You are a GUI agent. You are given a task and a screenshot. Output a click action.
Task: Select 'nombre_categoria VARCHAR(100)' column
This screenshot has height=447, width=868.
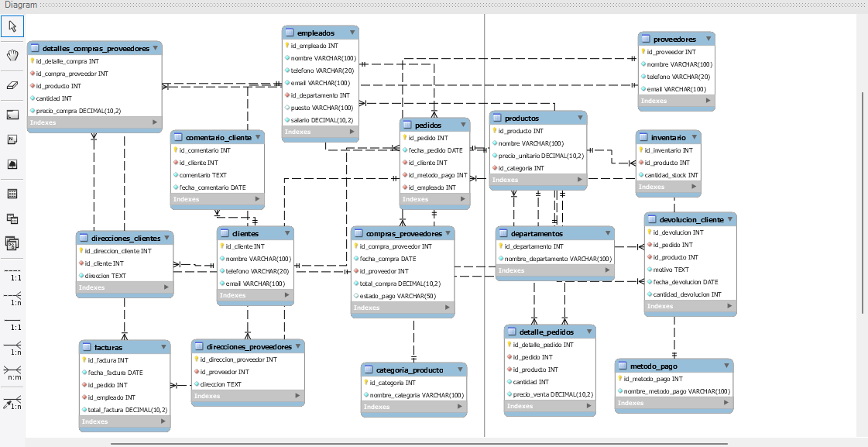(413, 395)
